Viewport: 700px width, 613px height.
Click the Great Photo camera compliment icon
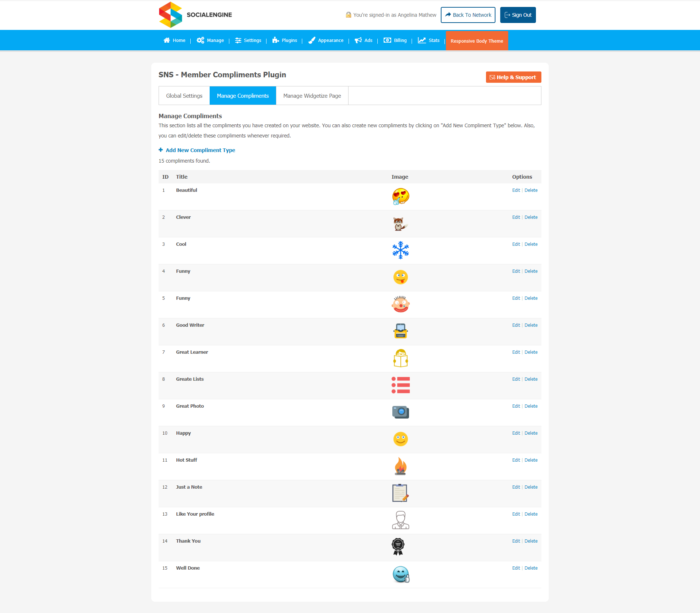tap(400, 412)
